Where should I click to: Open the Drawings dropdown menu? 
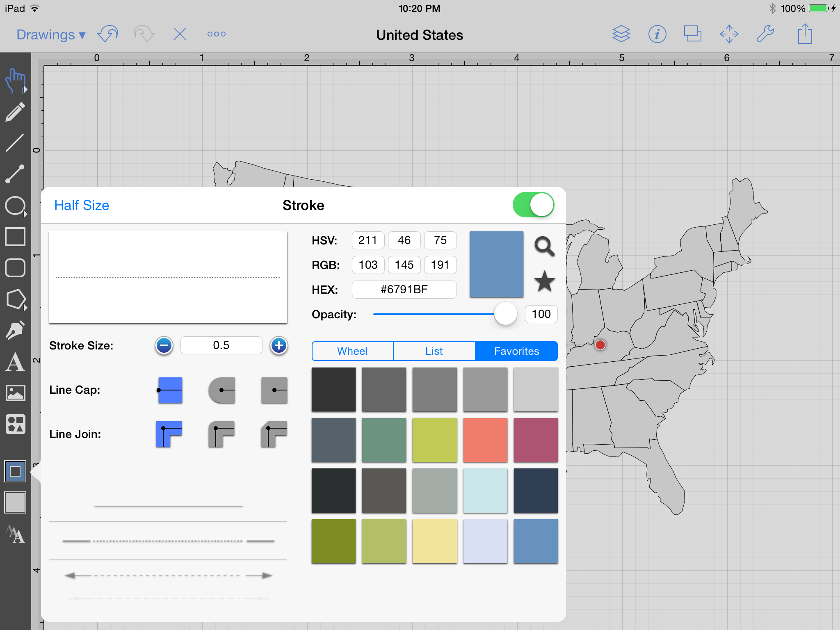51,35
